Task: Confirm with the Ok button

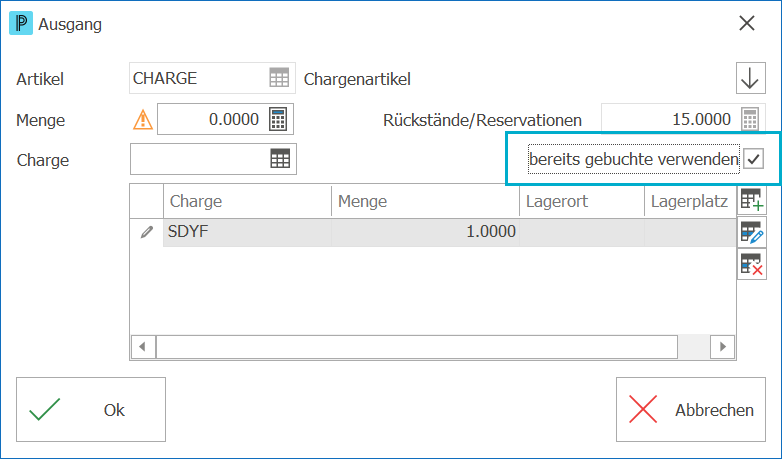Action: (x=91, y=410)
